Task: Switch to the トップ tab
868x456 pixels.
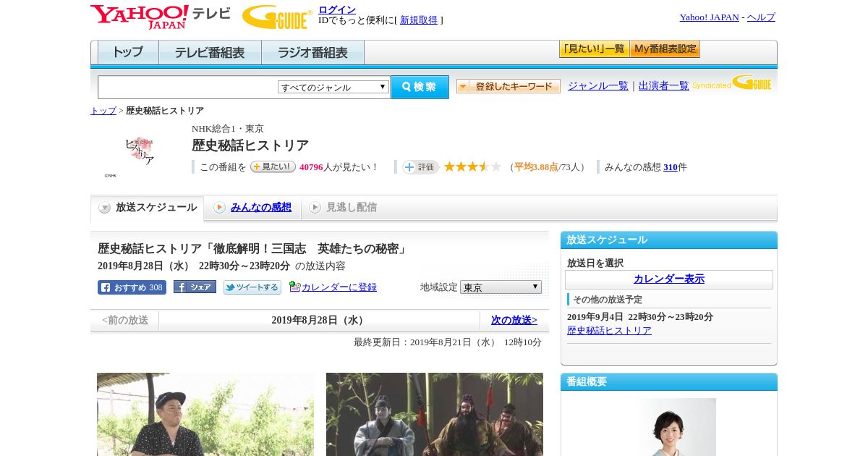Action: [128, 53]
